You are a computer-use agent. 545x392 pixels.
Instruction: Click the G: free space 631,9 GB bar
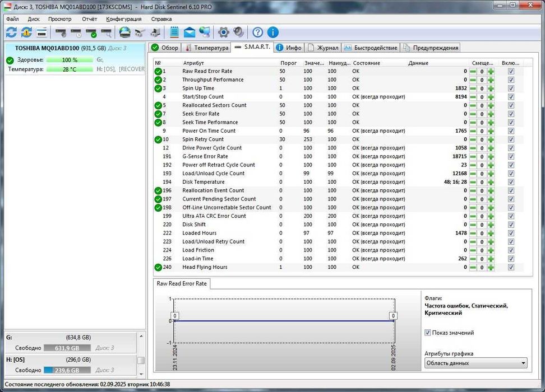tap(67, 348)
